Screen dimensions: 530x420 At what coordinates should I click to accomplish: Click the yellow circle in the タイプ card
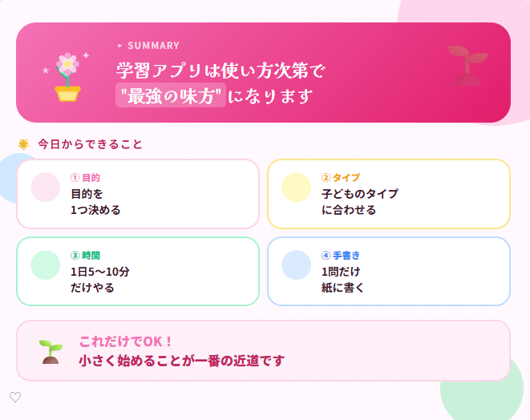[x=297, y=188]
